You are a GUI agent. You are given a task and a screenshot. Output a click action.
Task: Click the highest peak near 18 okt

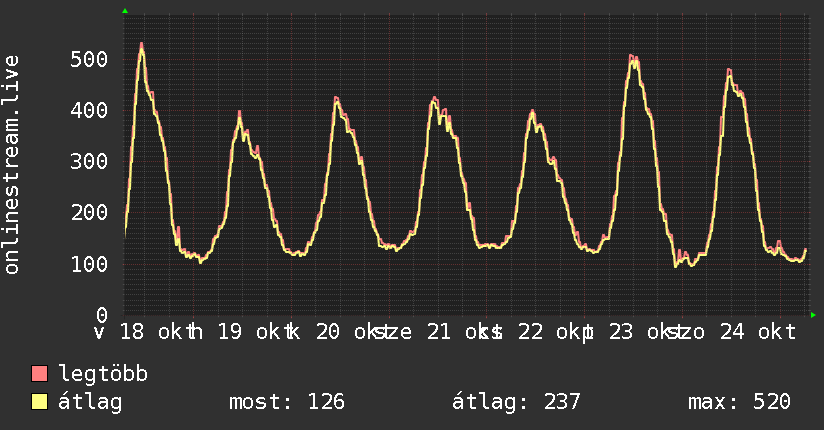click(141, 44)
